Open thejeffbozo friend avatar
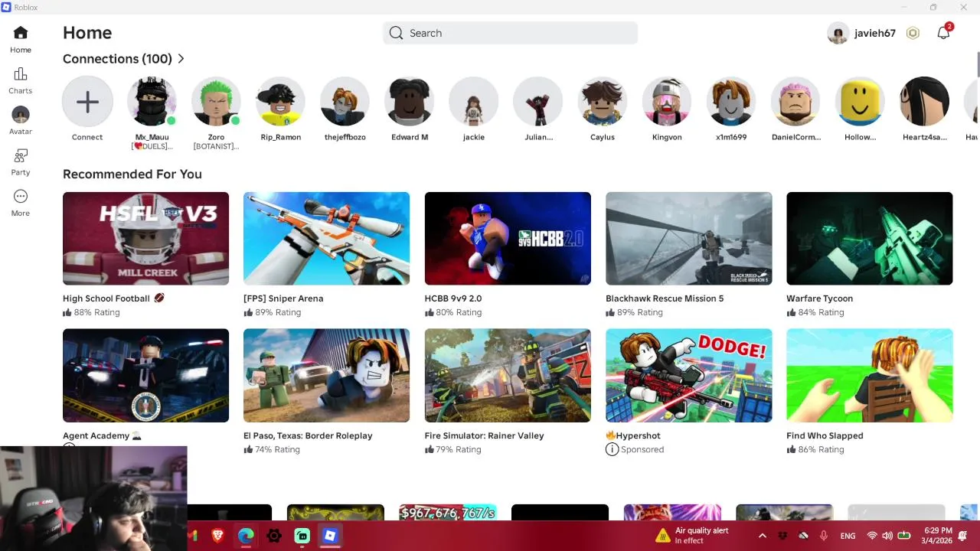The width and height of the screenshot is (980, 551). click(345, 101)
